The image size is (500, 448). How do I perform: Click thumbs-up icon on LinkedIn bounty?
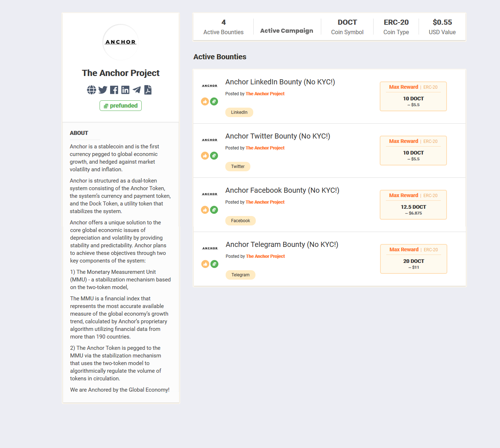(205, 101)
